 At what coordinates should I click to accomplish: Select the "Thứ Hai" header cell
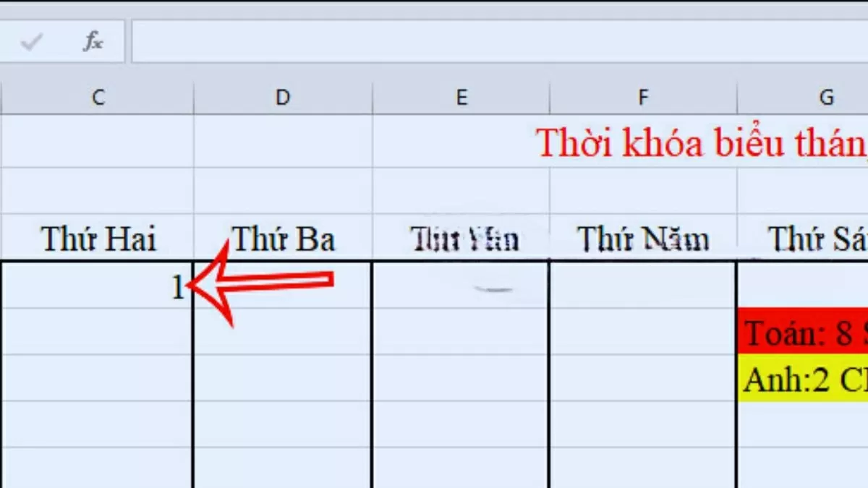point(99,239)
